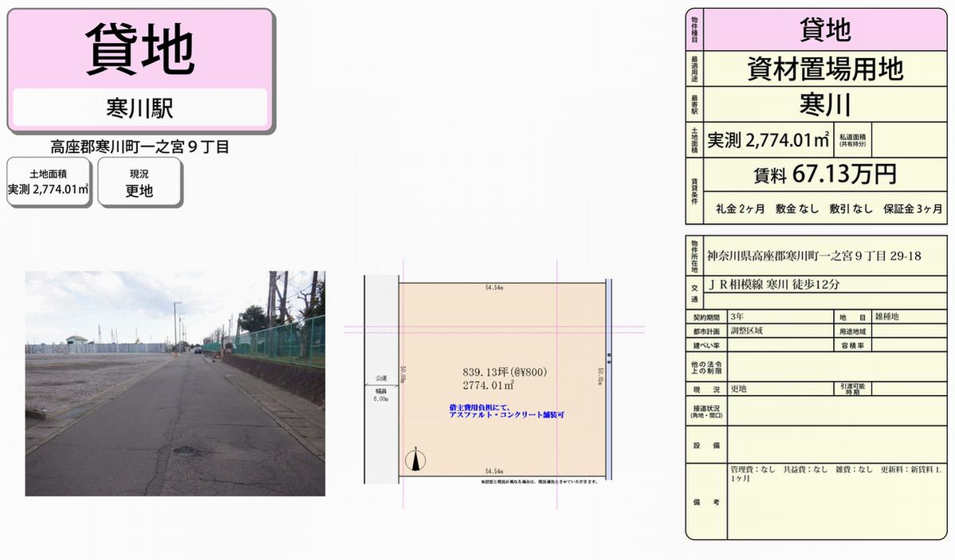Click the large 貸地 heading in the pink banner
Viewport: 955px width, 560px height.
pyautogui.click(x=140, y=50)
